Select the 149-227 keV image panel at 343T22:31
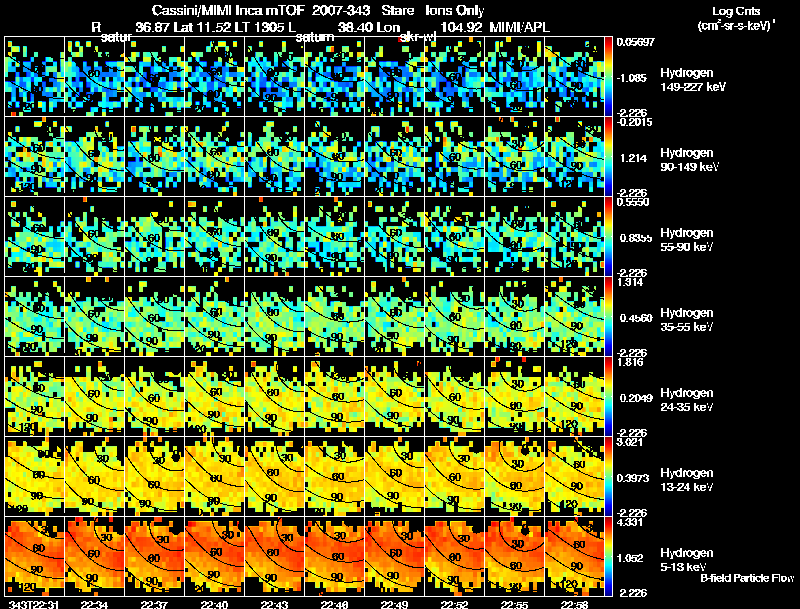Image resolution: width=800 pixels, height=609 pixels. tap(34, 76)
